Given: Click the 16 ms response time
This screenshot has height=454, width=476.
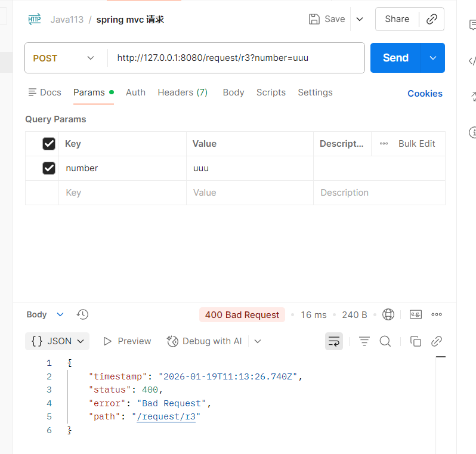Looking at the screenshot, I should pos(314,314).
